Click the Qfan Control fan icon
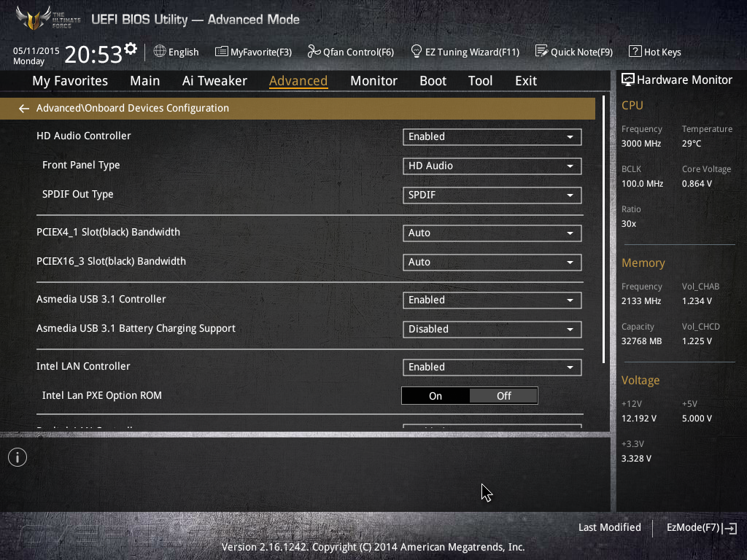Viewport: 747px width, 560px height. (x=314, y=51)
